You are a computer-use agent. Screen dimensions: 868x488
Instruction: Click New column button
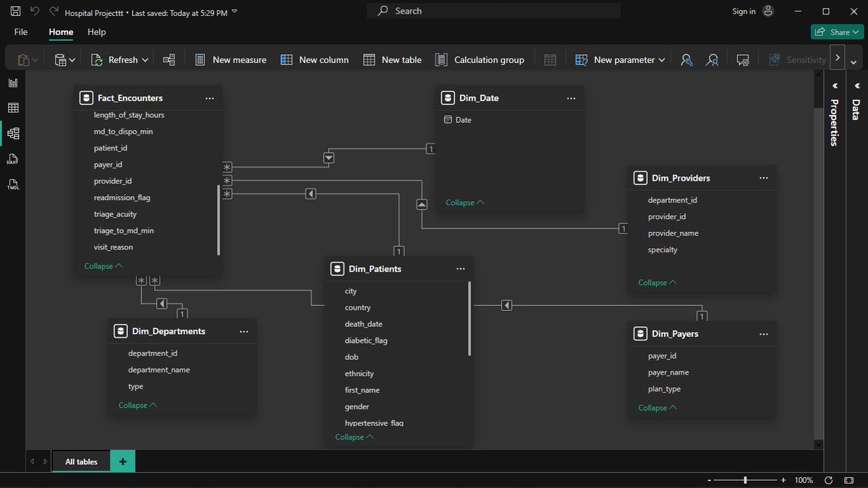[x=315, y=60]
